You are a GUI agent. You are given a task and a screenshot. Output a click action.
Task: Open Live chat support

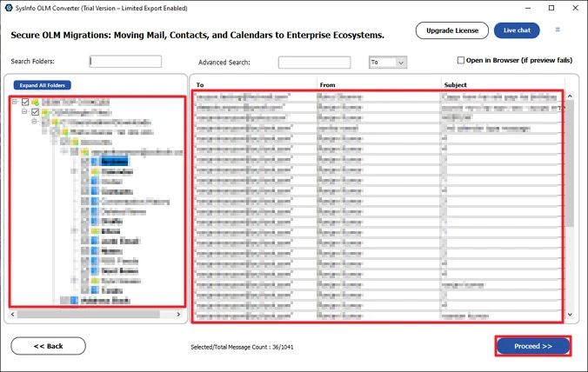point(517,30)
